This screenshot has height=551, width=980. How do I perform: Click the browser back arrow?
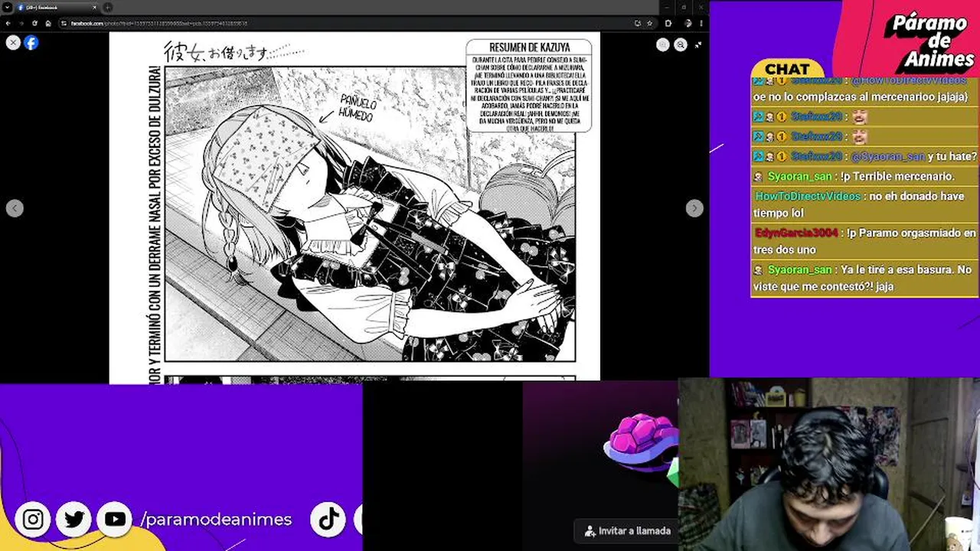8,23
